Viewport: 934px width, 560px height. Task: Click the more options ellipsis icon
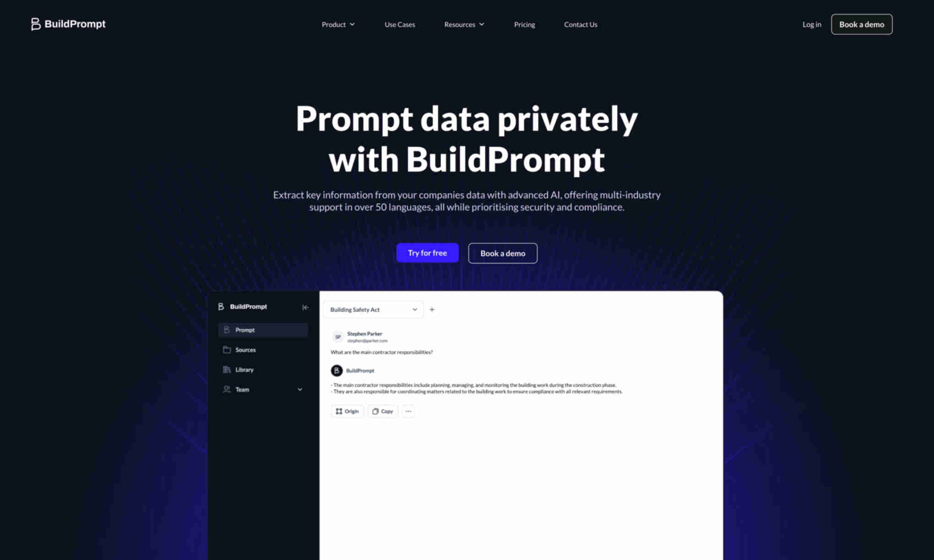(x=409, y=411)
